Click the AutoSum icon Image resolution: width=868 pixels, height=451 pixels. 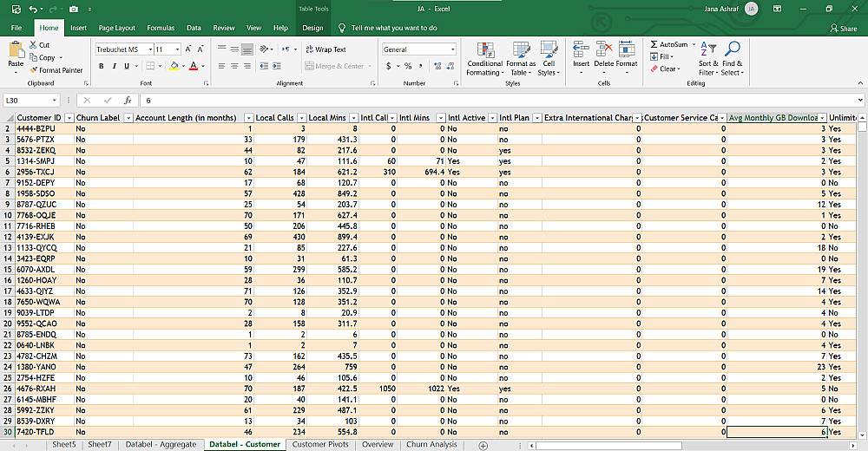[654, 44]
